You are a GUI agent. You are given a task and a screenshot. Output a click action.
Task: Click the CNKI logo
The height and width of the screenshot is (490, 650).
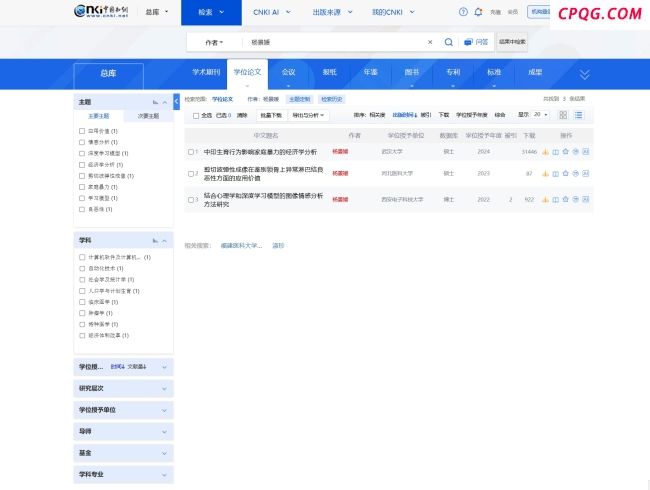(x=101, y=11)
